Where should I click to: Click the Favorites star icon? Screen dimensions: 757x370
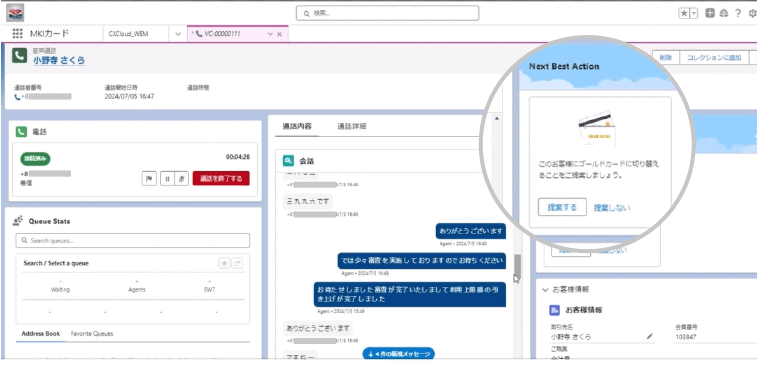(x=684, y=14)
